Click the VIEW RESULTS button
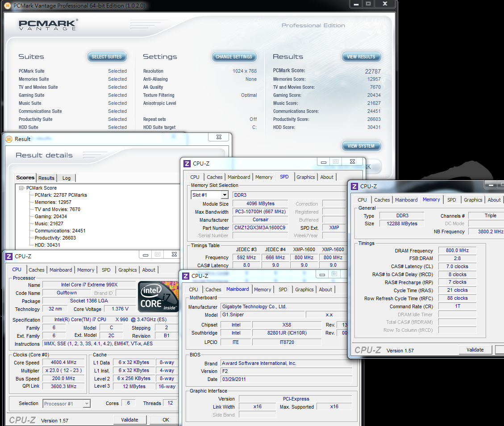The image size is (504, 426). click(x=361, y=57)
